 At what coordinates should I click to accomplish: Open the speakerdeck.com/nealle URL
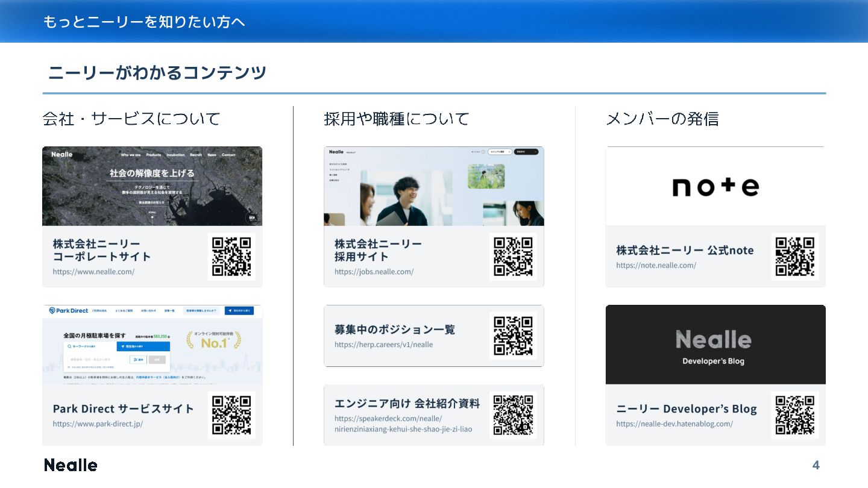tap(403, 424)
